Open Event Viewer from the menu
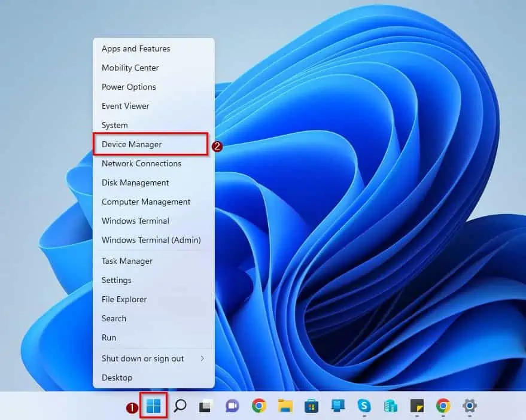The image size is (526, 420). tap(154, 106)
